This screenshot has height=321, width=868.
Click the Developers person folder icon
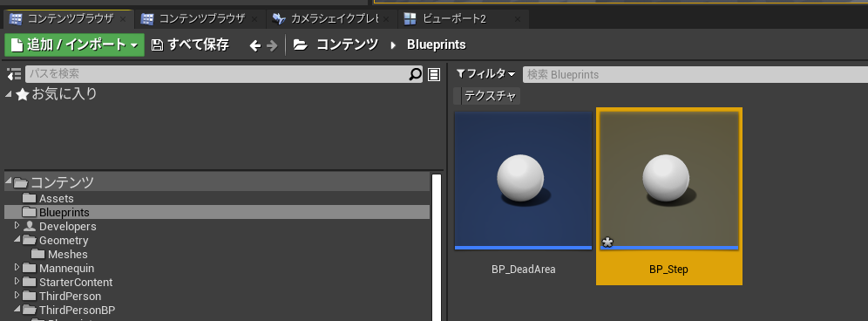pos(30,226)
